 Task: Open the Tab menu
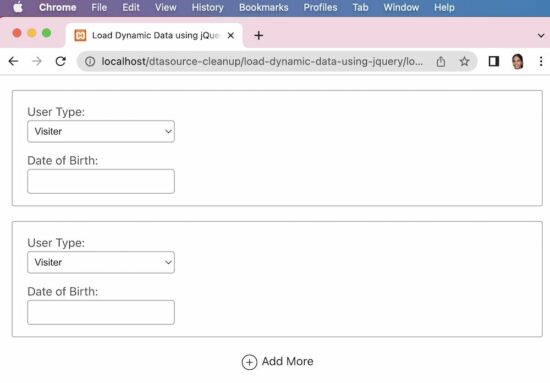tap(360, 7)
